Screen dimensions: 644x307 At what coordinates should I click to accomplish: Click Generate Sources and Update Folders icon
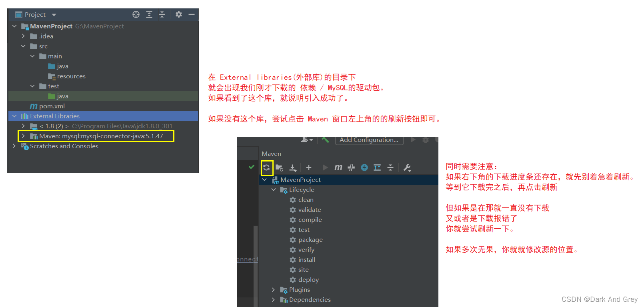(280, 167)
